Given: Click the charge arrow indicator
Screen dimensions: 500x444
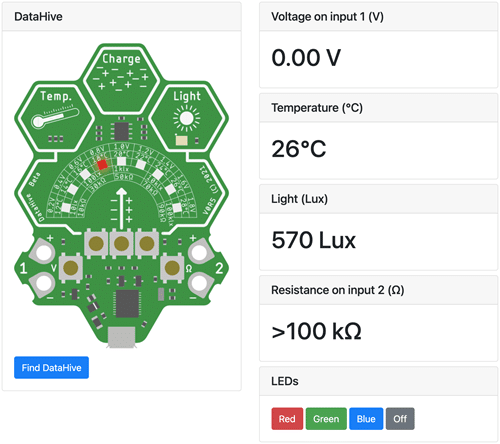Looking at the screenshot, I should point(121,209).
